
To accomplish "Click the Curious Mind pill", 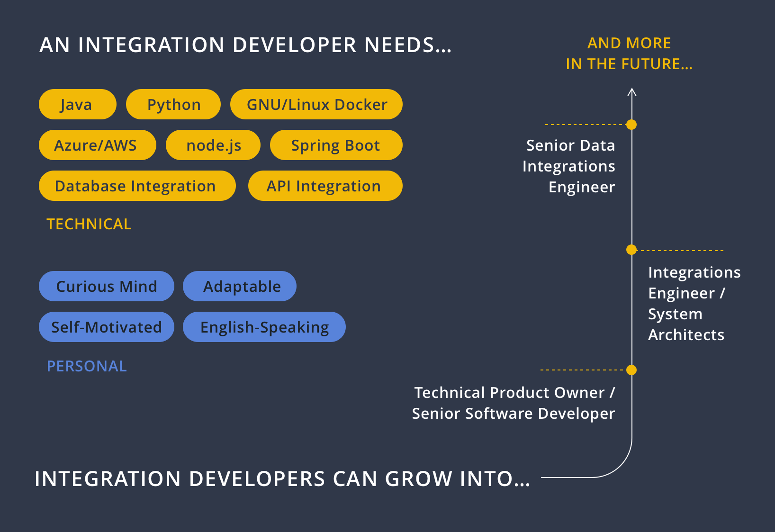I will tap(107, 286).
